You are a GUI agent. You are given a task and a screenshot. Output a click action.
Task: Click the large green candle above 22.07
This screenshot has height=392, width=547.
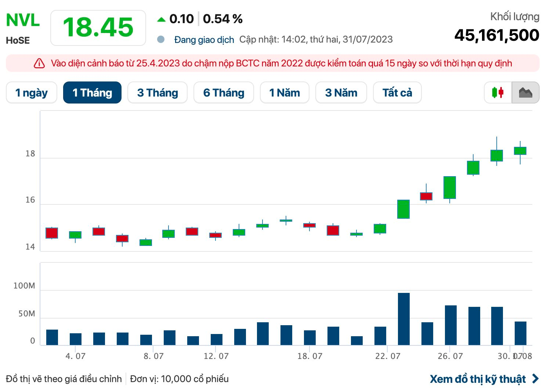pyautogui.click(x=403, y=209)
